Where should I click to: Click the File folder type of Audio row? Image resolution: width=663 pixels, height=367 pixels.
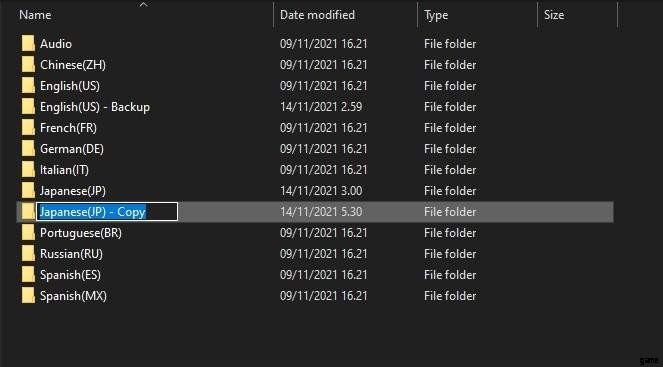click(450, 44)
